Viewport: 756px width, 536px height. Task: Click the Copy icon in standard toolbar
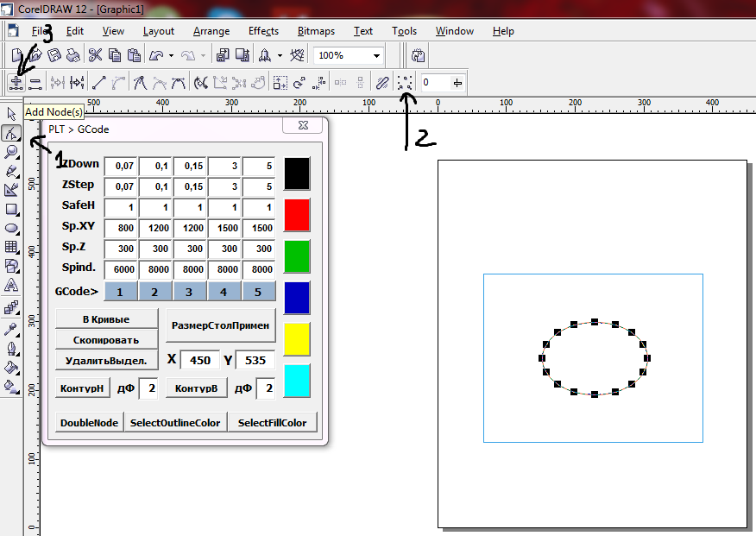coord(115,55)
